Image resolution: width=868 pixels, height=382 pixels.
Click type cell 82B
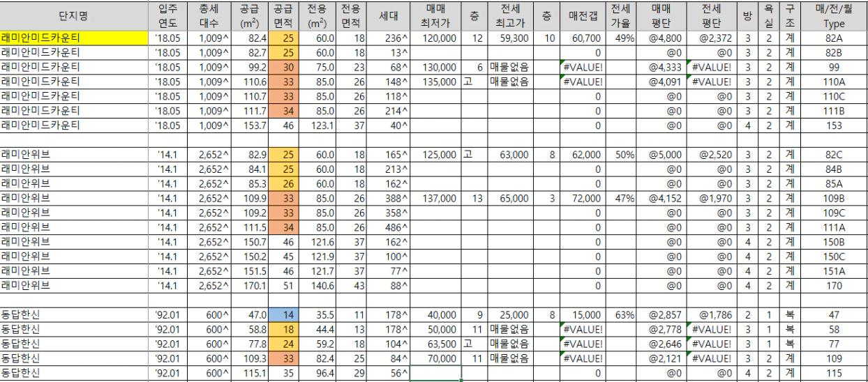833,52
